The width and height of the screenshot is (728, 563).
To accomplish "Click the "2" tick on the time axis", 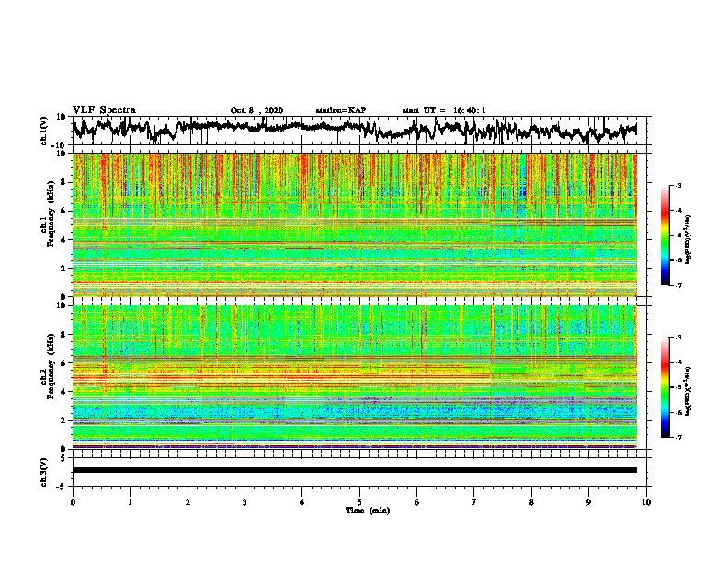I will pos(188,501).
